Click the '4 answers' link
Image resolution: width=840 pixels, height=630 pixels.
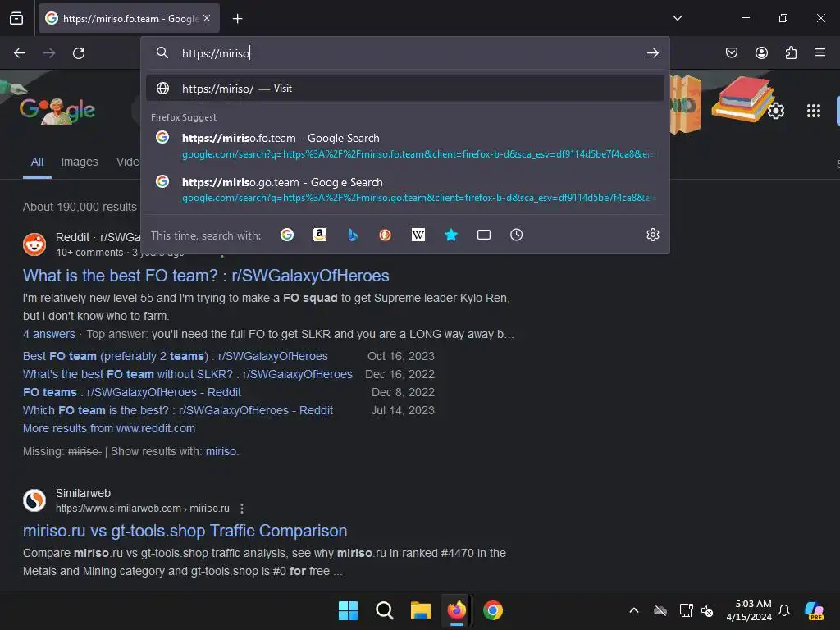(x=48, y=334)
